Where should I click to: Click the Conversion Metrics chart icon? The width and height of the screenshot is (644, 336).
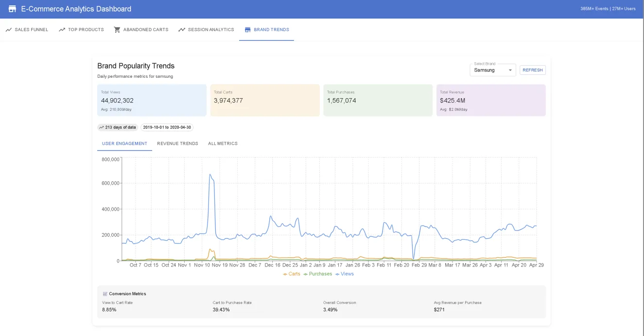[105, 294]
